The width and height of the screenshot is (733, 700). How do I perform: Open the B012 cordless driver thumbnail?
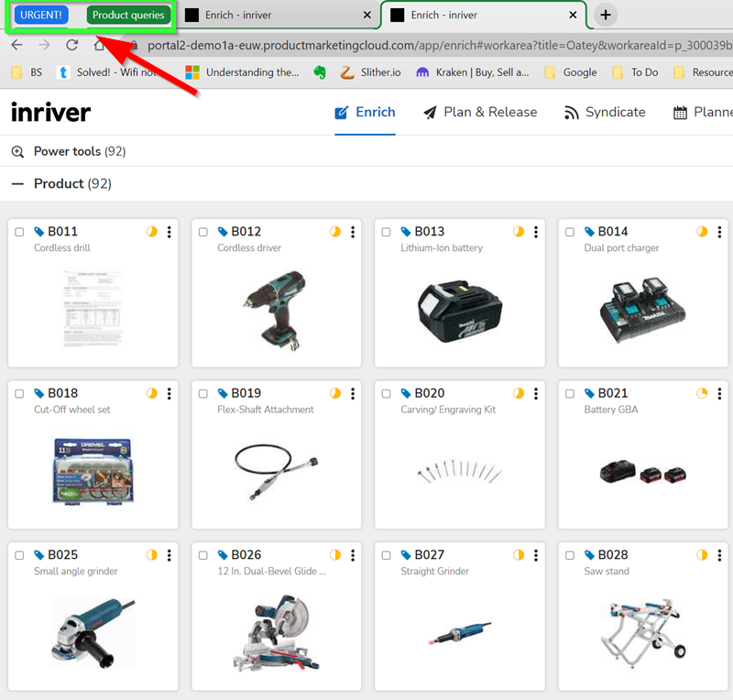tap(277, 311)
